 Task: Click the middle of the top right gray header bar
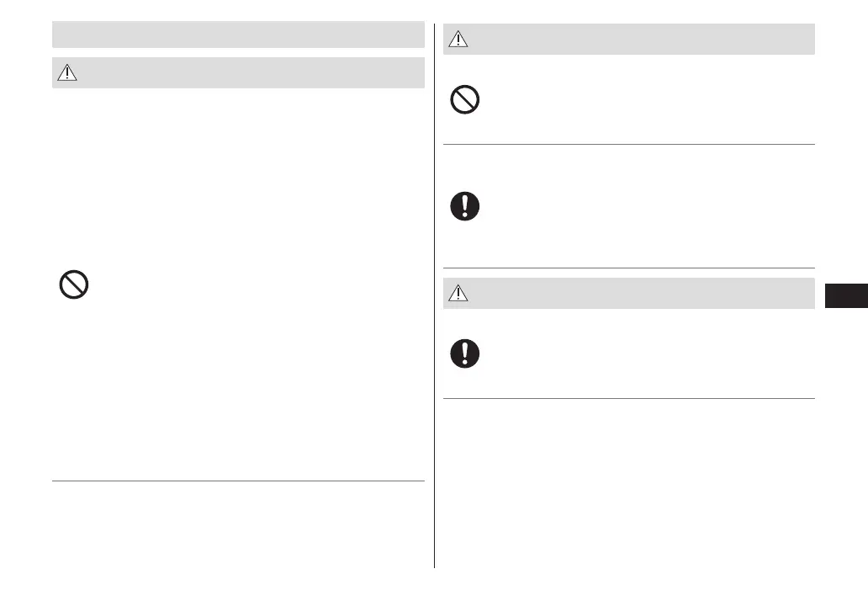click(x=629, y=40)
